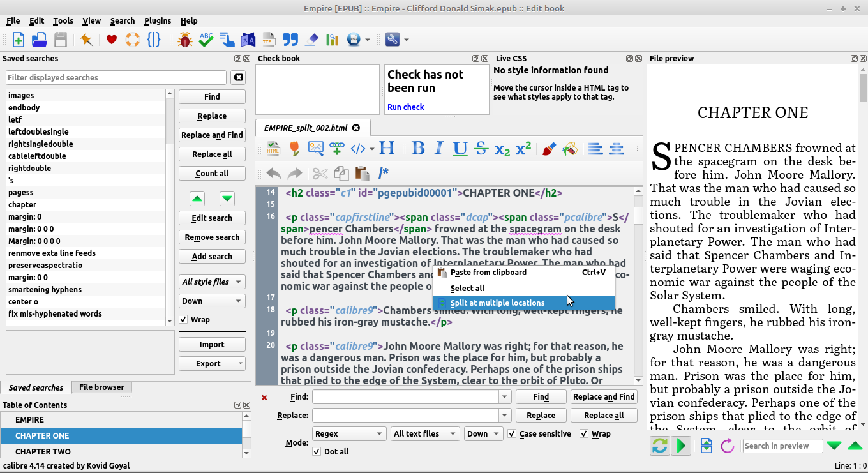Choose Split at multiple locations
This screenshot has height=473, width=868.
(524, 303)
